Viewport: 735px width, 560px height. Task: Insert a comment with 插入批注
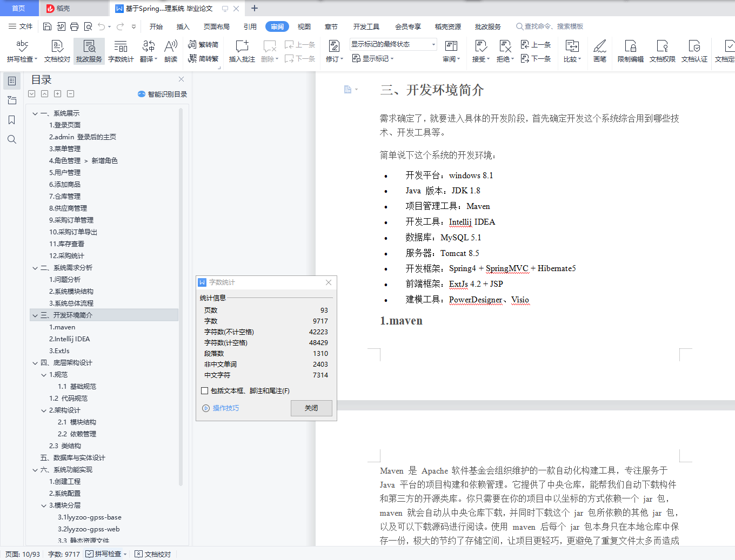point(242,51)
